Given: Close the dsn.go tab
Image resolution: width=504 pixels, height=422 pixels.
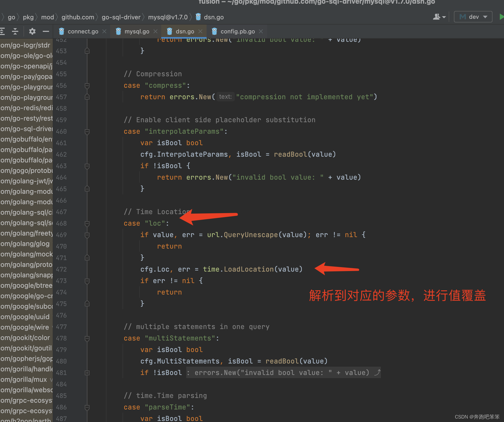Looking at the screenshot, I should tap(200, 31).
